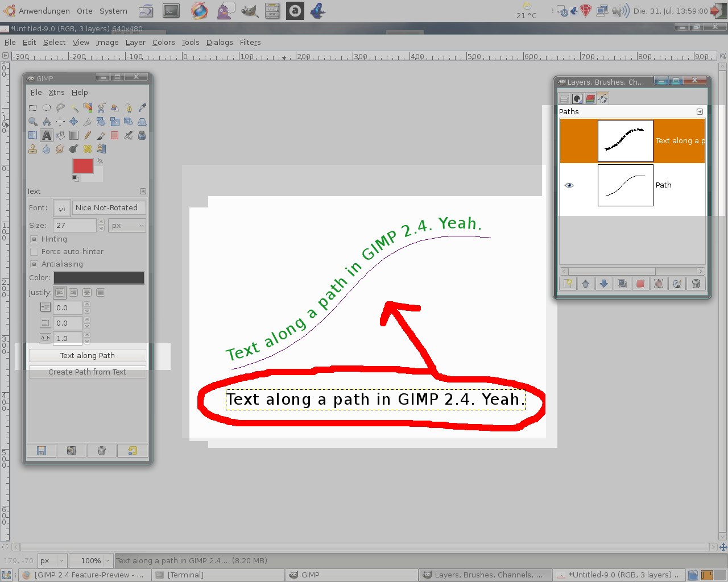Click the red foreground color swatch
The height and width of the screenshot is (582, 728).
click(x=83, y=166)
